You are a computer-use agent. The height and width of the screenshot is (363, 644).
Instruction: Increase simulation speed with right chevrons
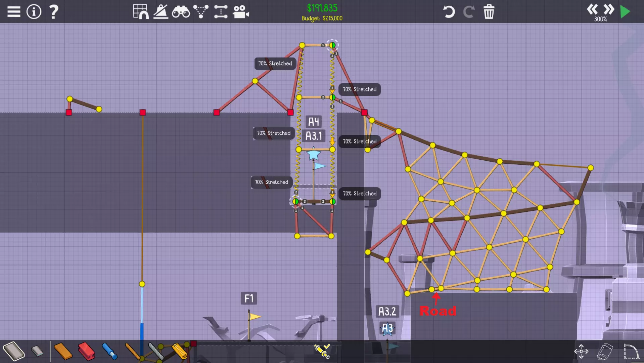609,9
